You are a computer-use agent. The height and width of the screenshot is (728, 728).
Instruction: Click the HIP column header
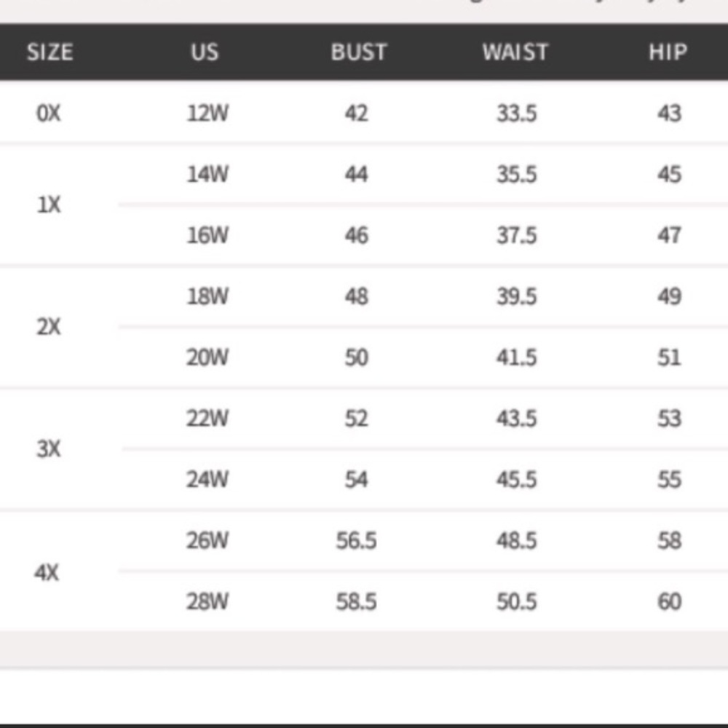click(668, 52)
